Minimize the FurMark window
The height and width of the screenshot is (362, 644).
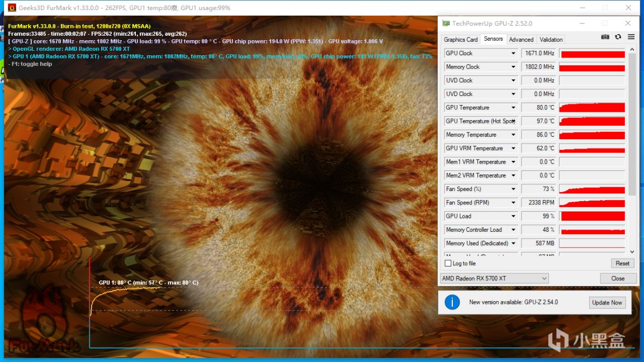[582, 8]
